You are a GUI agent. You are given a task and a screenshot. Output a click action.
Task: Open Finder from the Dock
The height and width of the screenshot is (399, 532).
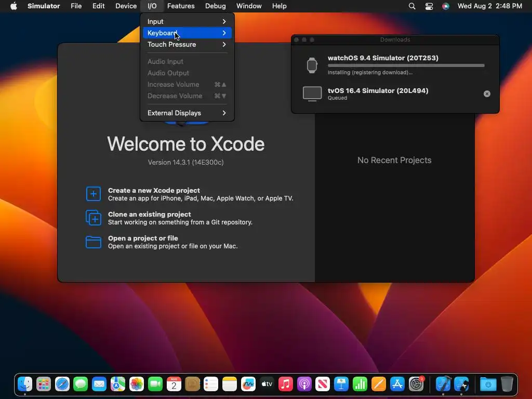(25, 384)
